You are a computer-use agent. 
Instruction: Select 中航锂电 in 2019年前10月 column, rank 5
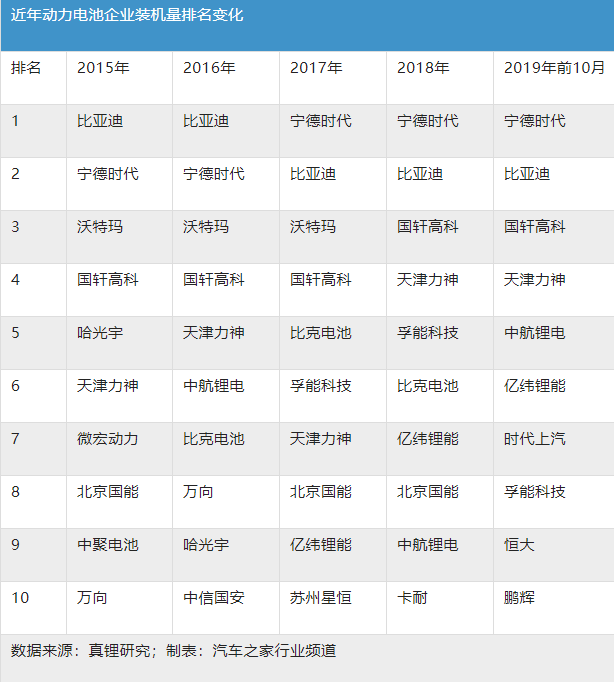point(535,333)
